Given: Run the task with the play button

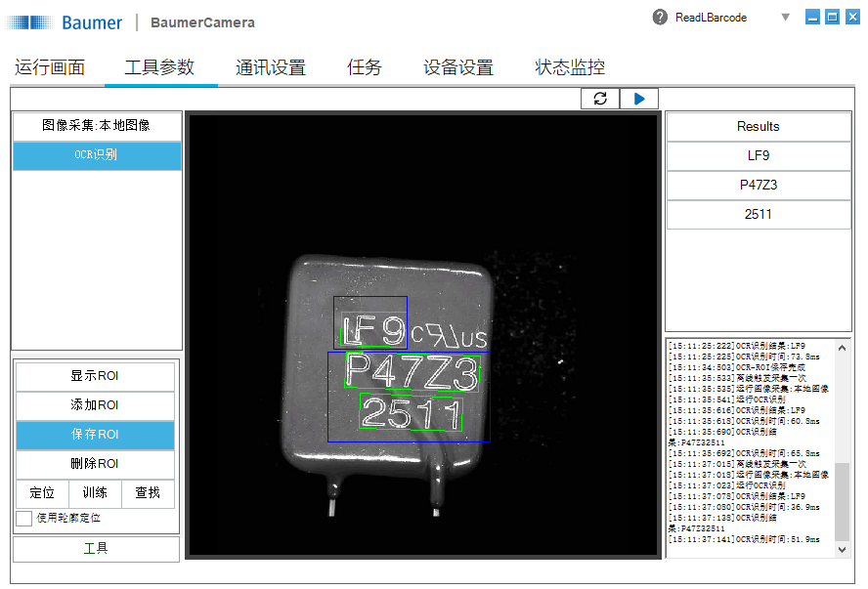Looking at the screenshot, I should 639,99.
